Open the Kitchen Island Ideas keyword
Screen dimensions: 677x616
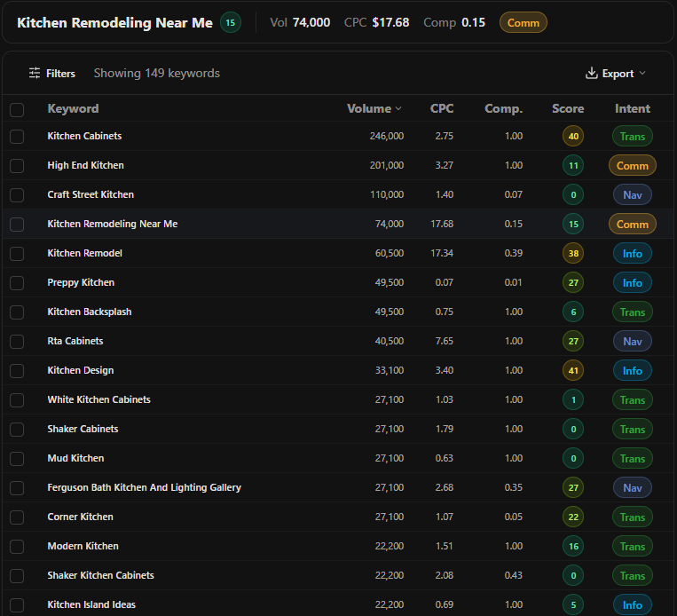pos(91,604)
